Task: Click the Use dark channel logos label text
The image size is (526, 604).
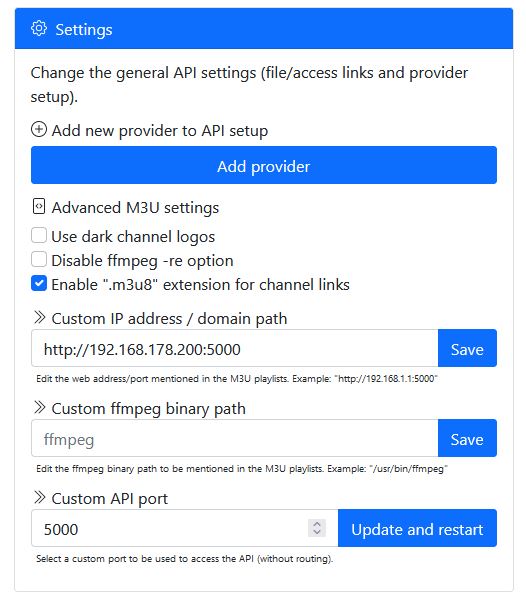Action: [133, 237]
